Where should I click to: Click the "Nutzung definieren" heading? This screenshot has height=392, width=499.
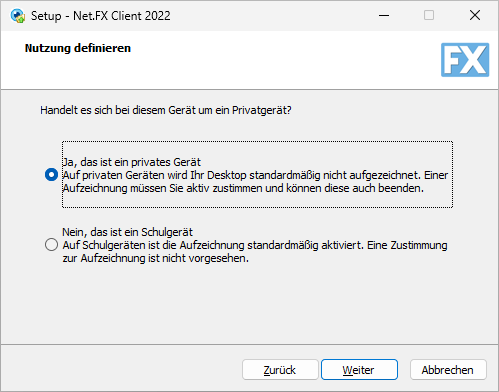78,48
